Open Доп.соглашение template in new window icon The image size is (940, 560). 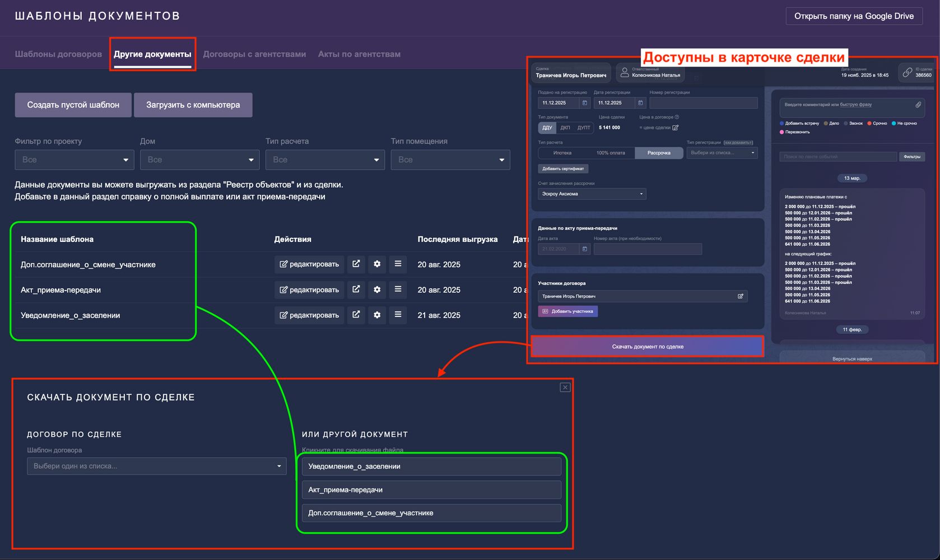pyautogui.click(x=356, y=264)
